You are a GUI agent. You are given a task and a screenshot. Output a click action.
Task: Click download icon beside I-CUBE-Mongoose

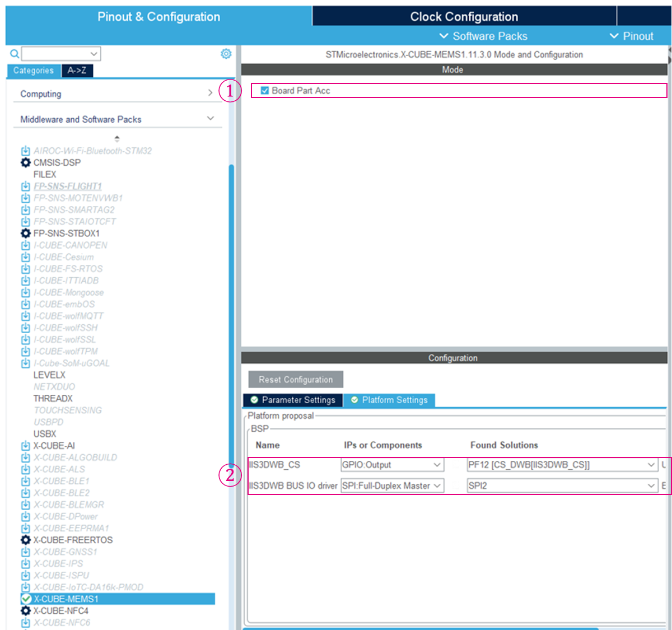tap(25, 292)
